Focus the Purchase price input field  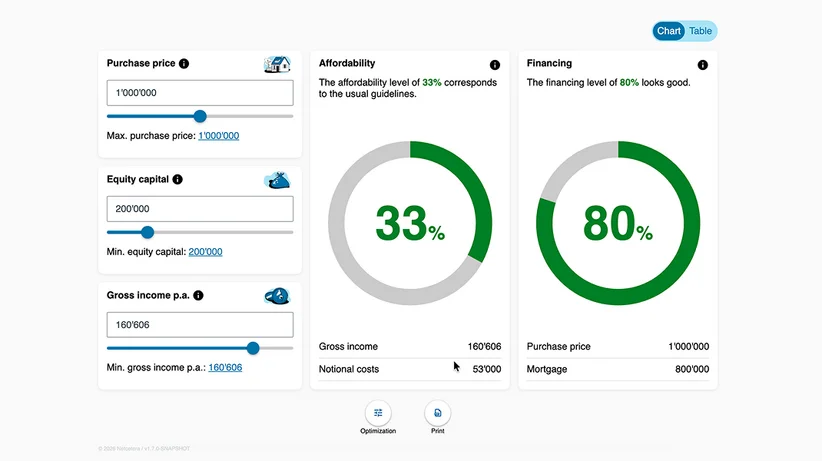pos(200,93)
